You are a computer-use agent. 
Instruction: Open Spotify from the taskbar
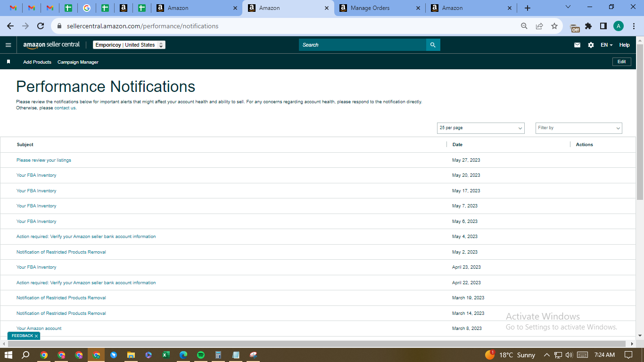(x=201, y=354)
